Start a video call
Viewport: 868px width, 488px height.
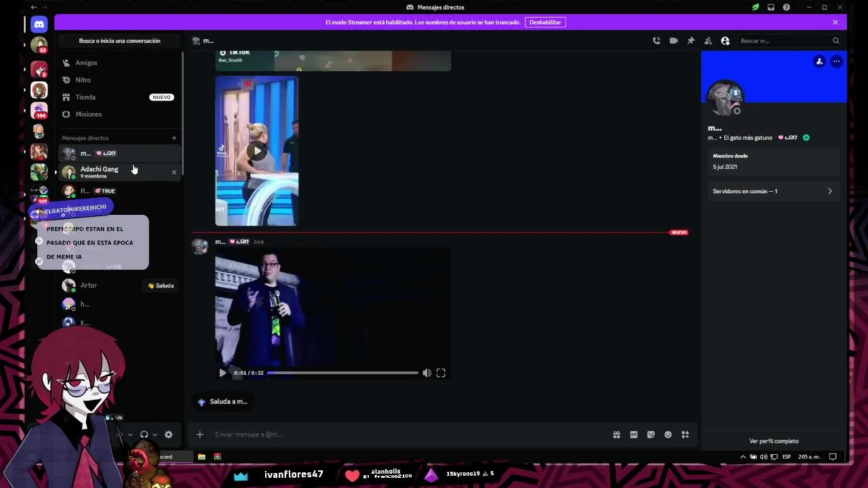tap(673, 41)
